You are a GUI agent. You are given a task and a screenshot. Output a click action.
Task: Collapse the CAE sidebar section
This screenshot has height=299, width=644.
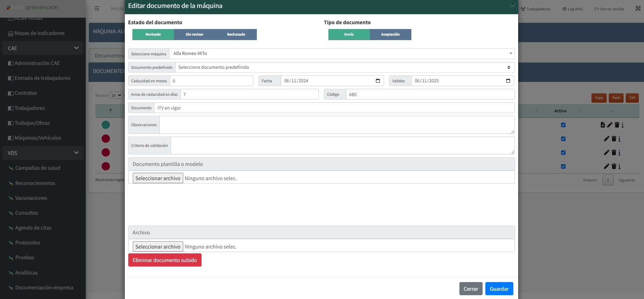[x=43, y=48]
